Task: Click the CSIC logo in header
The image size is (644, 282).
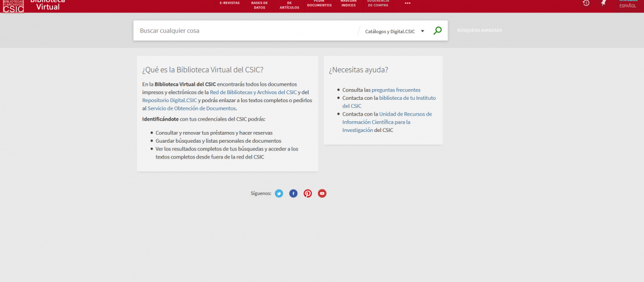Action: (x=13, y=6)
